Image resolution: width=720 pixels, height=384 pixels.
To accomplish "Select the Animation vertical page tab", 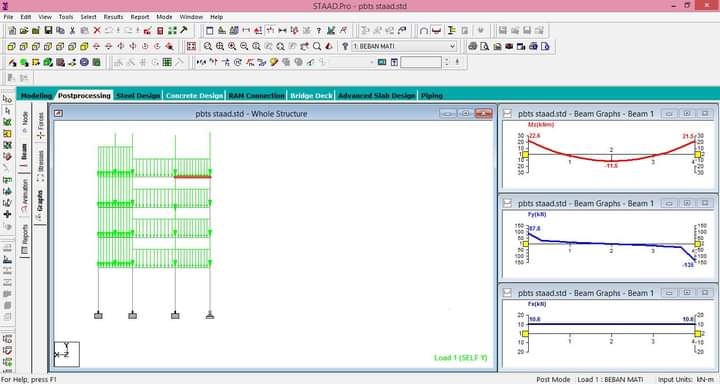I will (25, 195).
